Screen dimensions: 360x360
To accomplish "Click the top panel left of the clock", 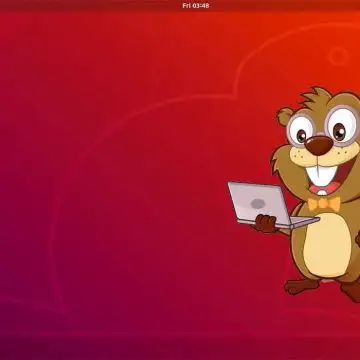I will coord(90,6).
